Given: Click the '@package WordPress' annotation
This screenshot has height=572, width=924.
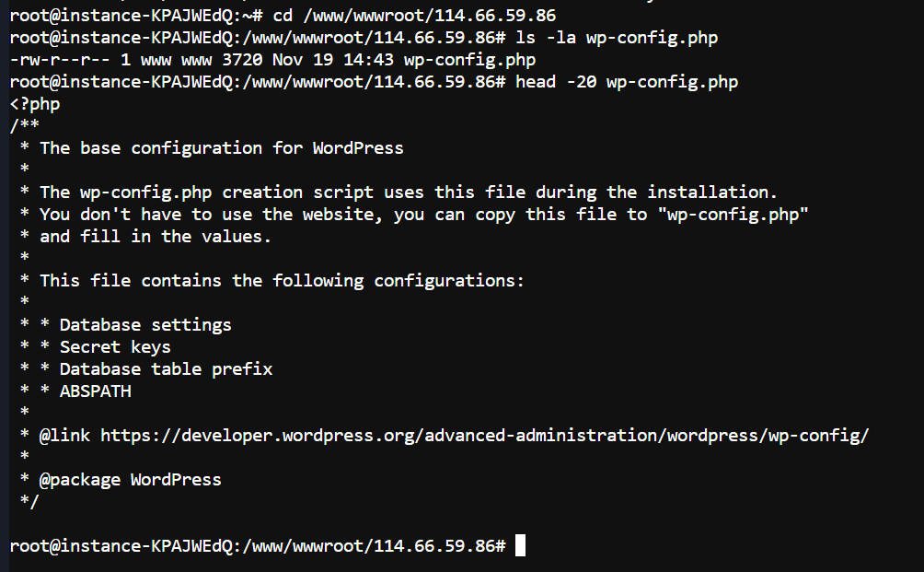Looking at the screenshot, I should 130,480.
